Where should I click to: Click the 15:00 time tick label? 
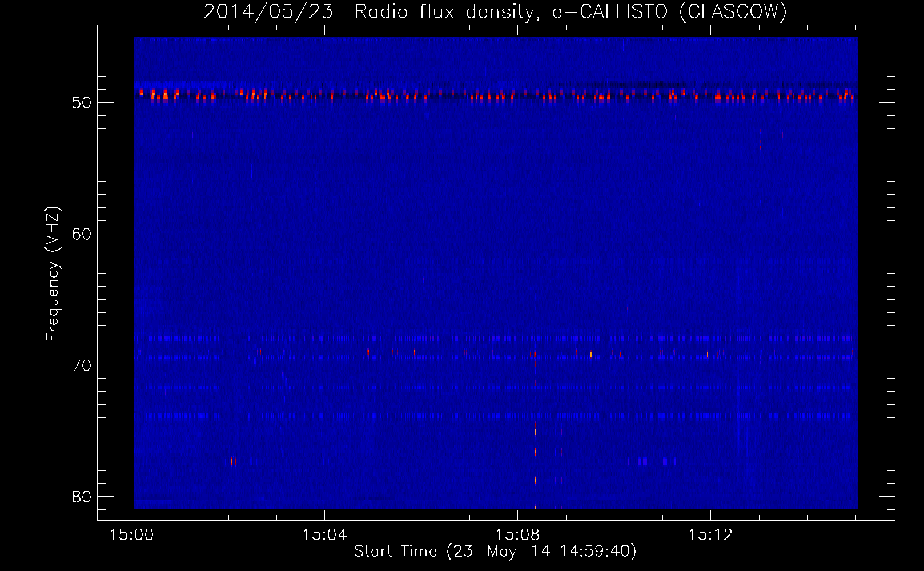tap(132, 535)
